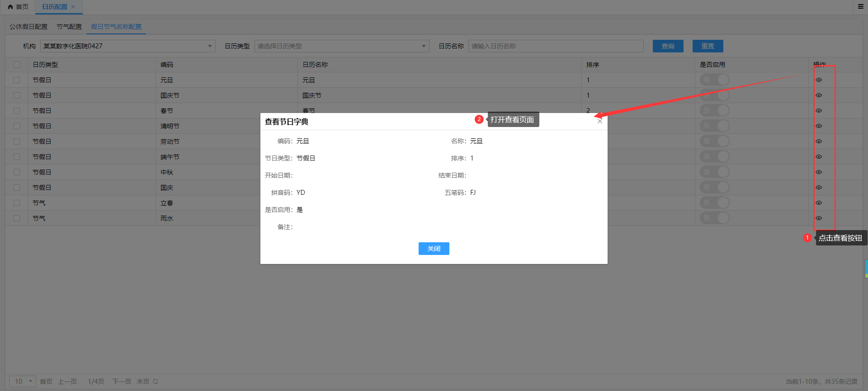Switch to the 公休假日配置 tab
Image resolution: width=868 pixels, height=391 pixels.
click(28, 27)
